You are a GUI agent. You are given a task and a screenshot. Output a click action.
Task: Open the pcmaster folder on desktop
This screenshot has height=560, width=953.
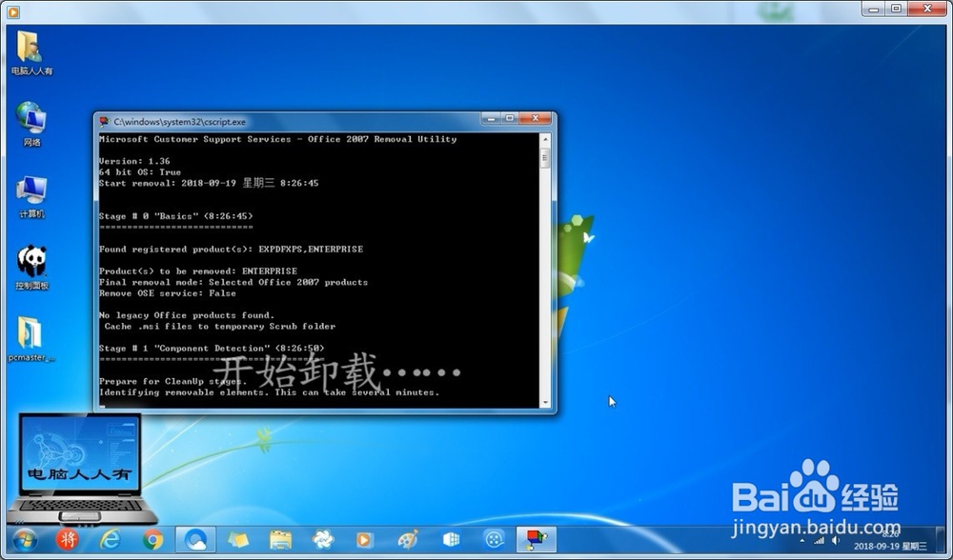(x=31, y=339)
